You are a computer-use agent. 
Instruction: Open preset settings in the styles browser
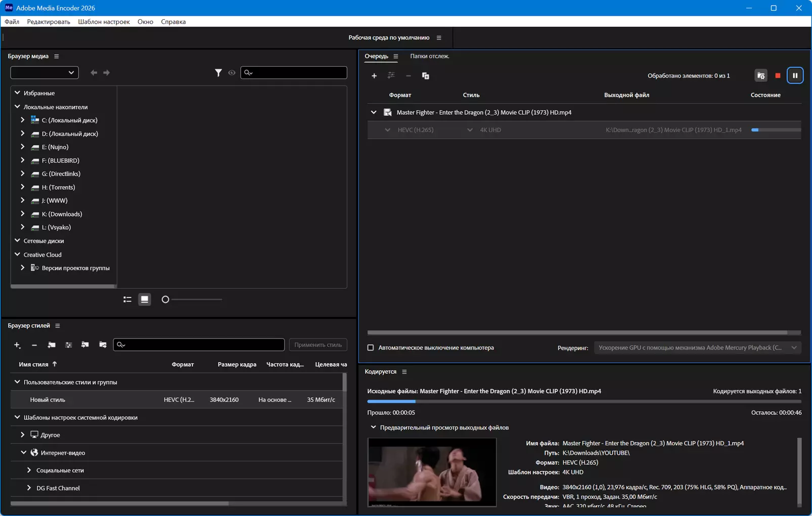pyautogui.click(x=69, y=345)
